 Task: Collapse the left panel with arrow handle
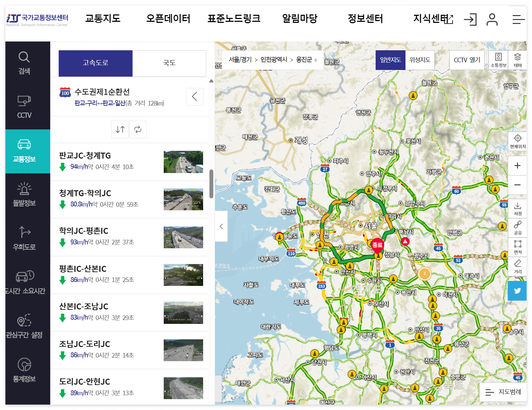pos(221,226)
